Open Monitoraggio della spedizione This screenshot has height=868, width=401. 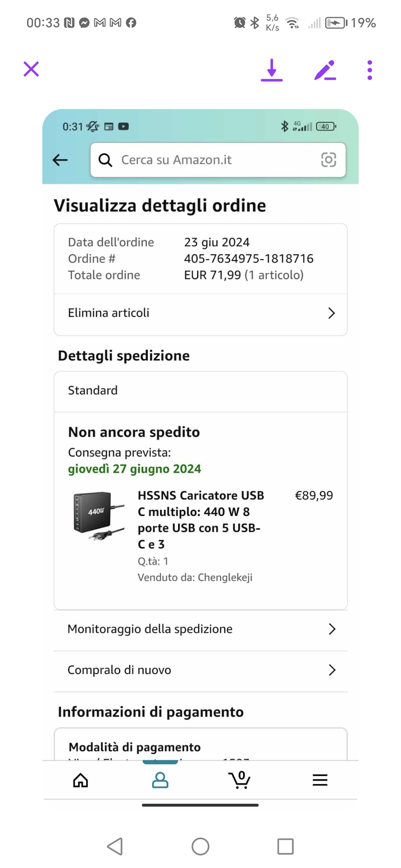tap(200, 629)
